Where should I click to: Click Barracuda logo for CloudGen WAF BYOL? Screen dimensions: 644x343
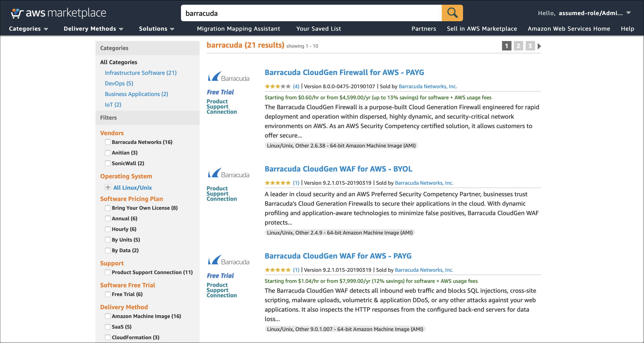tap(228, 173)
